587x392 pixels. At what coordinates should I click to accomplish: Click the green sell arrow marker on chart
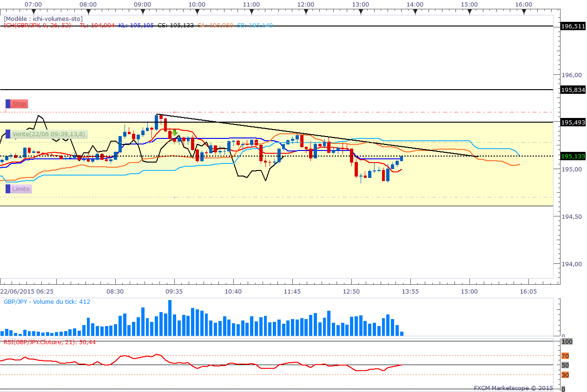pos(174,133)
